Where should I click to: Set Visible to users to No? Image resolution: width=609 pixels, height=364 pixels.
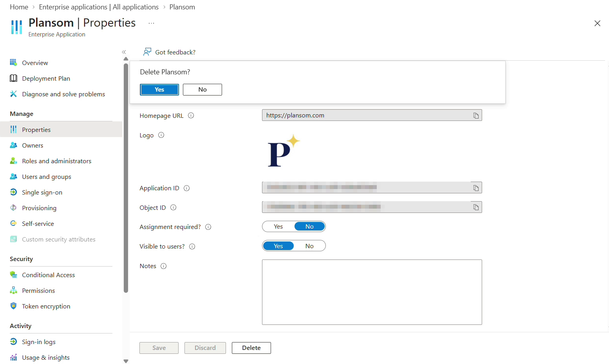[309, 246]
